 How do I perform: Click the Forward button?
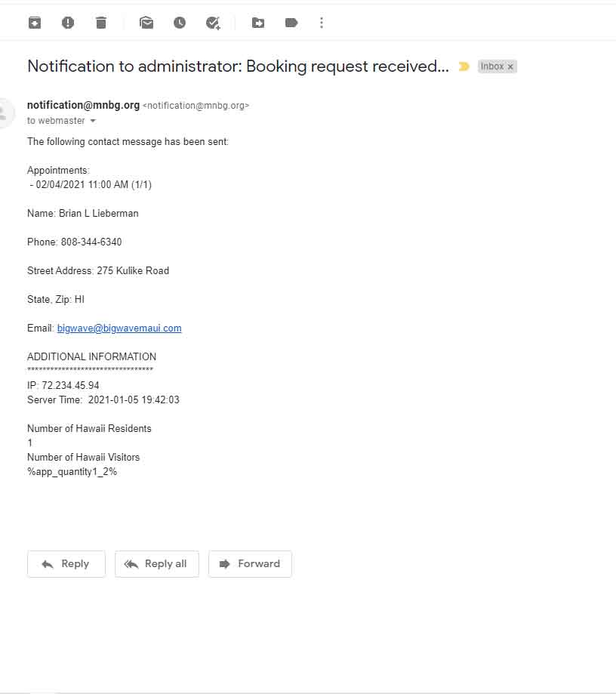click(x=250, y=564)
